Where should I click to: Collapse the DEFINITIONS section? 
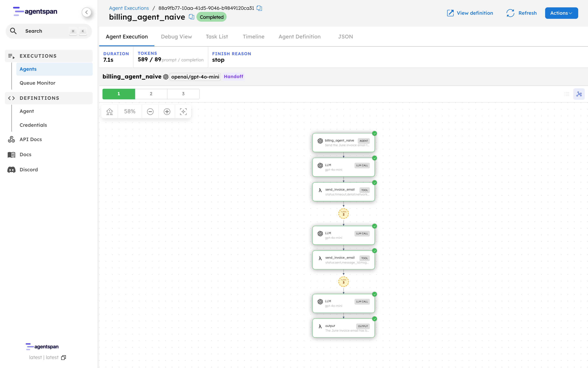click(49, 98)
